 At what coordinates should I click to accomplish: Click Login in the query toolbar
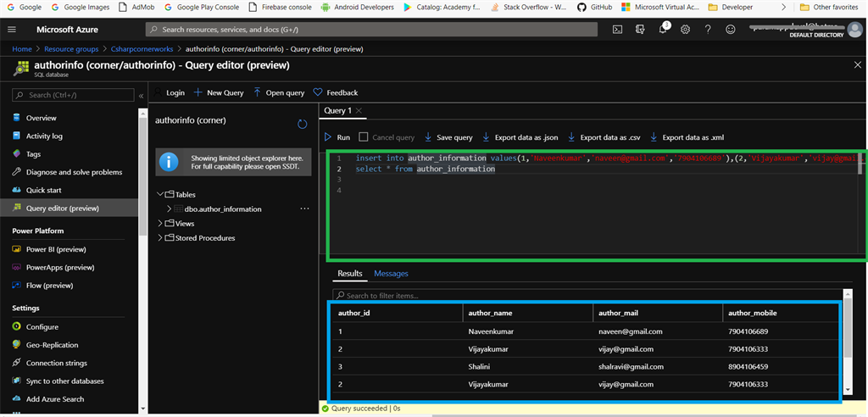pos(170,92)
